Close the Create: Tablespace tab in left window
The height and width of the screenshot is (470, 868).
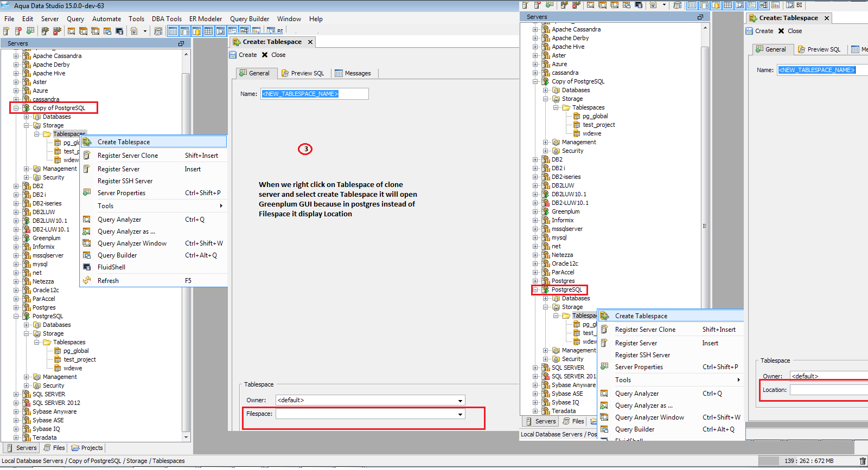(310, 42)
